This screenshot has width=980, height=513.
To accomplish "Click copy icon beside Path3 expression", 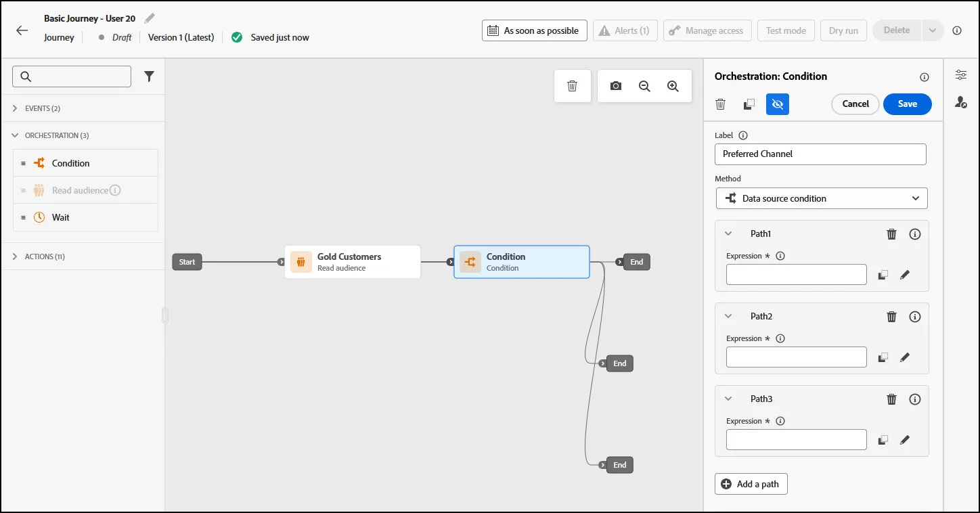I will coord(883,440).
